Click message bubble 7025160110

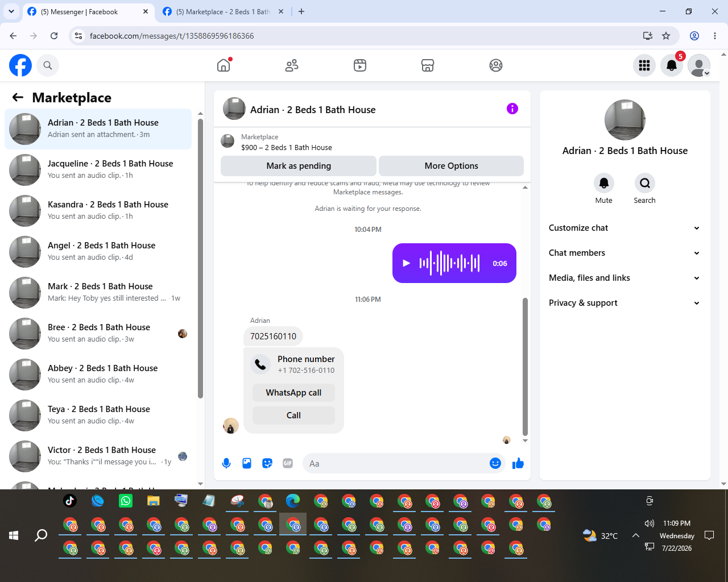pos(273,336)
